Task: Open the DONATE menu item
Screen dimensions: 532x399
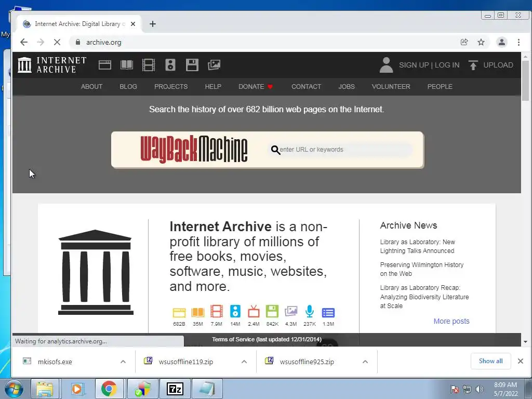Action: click(x=256, y=87)
